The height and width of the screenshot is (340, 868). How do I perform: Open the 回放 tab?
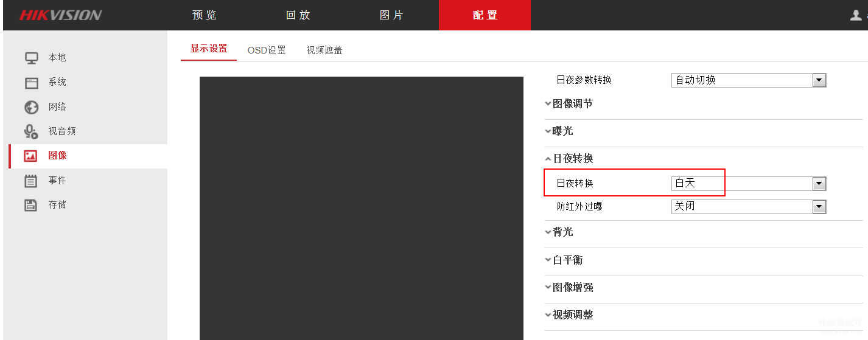pos(298,15)
